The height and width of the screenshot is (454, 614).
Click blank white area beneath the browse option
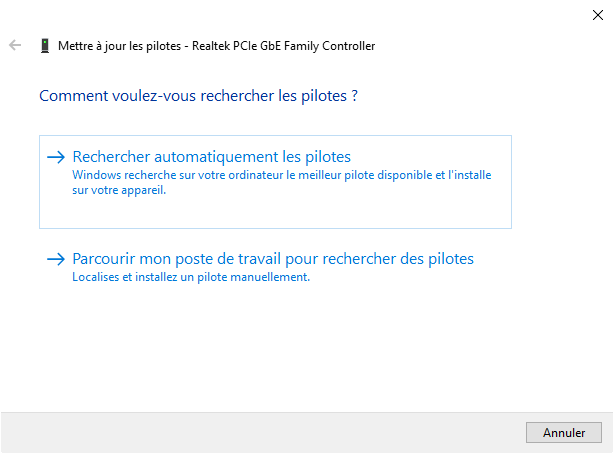point(300,350)
